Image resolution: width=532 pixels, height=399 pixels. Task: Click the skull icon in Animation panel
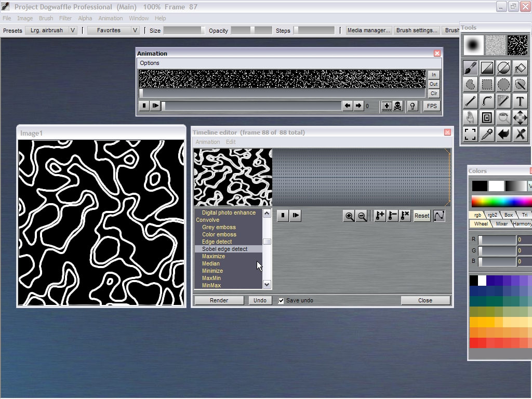(397, 106)
